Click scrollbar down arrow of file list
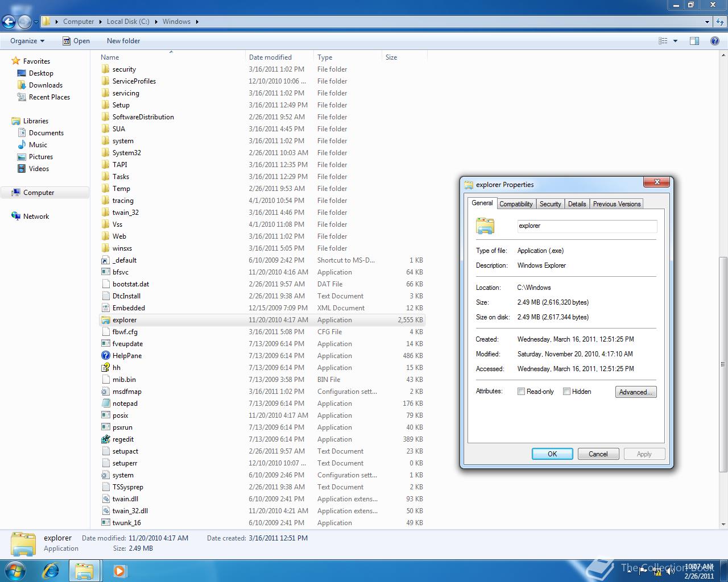This screenshot has width=728, height=582. 723,524
